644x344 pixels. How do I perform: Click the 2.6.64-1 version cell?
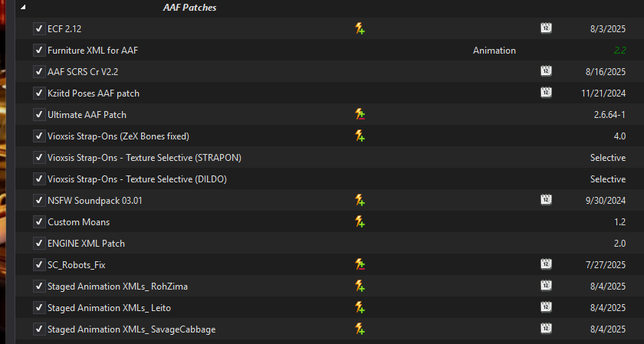pyautogui.click(x=609, y=114)
